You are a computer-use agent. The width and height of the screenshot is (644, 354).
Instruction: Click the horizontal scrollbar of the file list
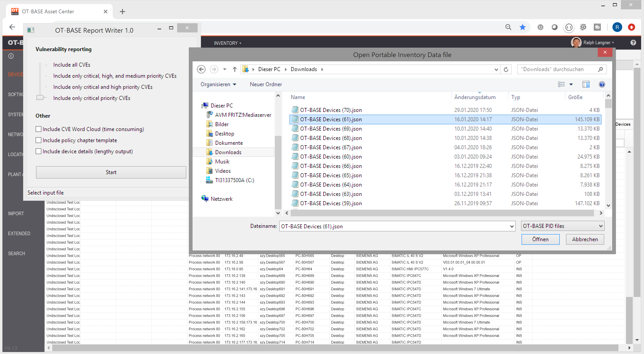[x=442, y=213]
